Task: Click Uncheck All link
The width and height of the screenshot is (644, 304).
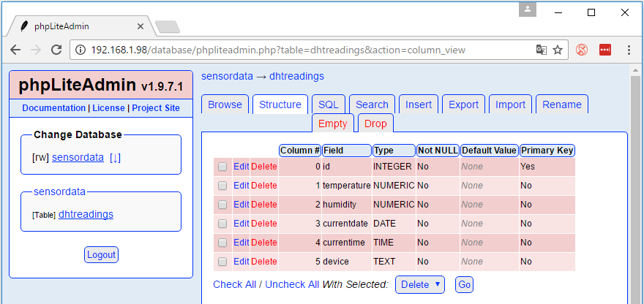Action: tap(292, 284)
